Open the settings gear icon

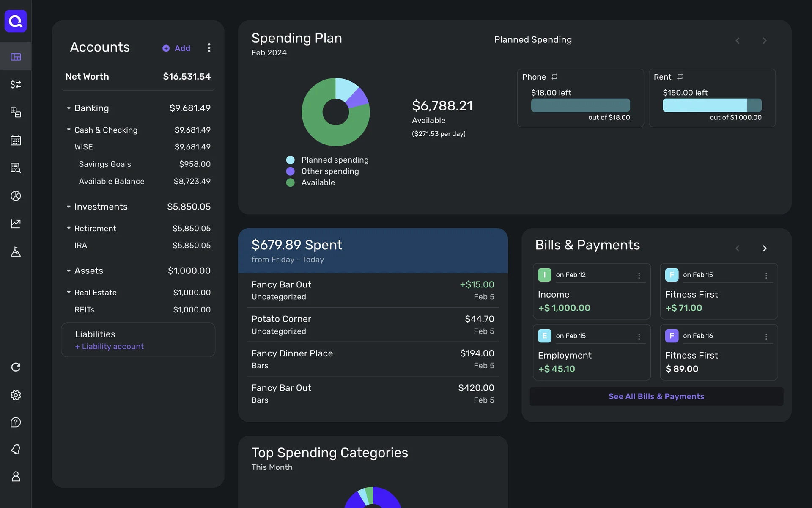(x=16, y=395)
